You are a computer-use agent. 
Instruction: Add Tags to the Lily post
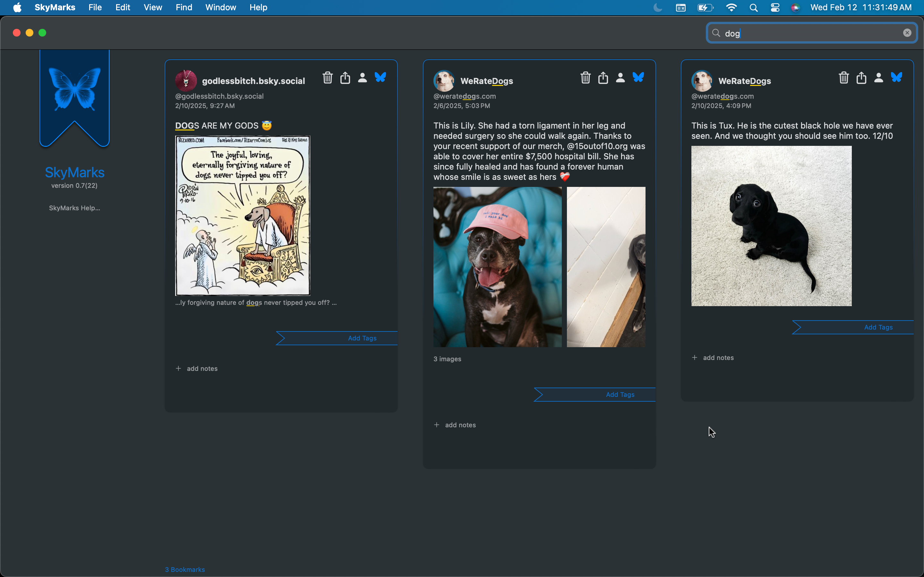620,395
